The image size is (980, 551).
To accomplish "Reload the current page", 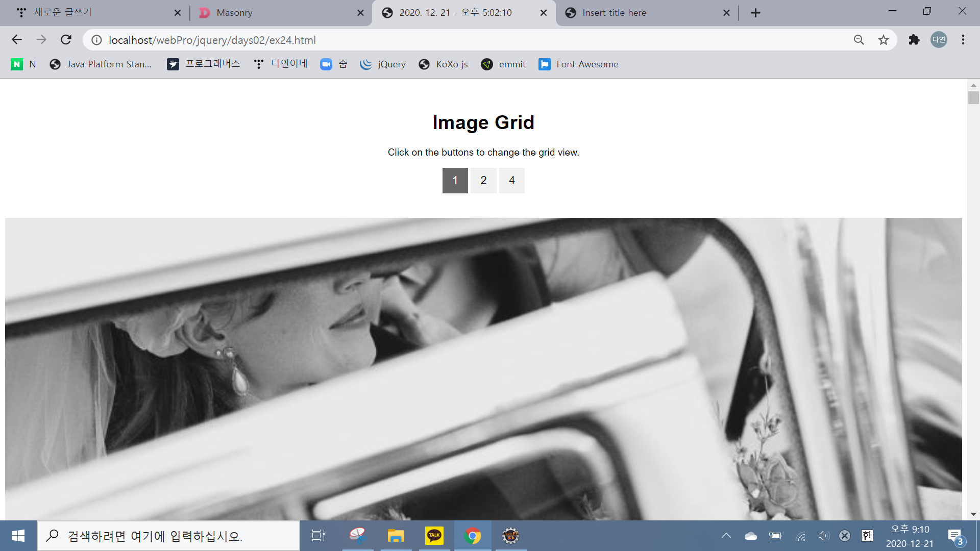I will point(66,40).
